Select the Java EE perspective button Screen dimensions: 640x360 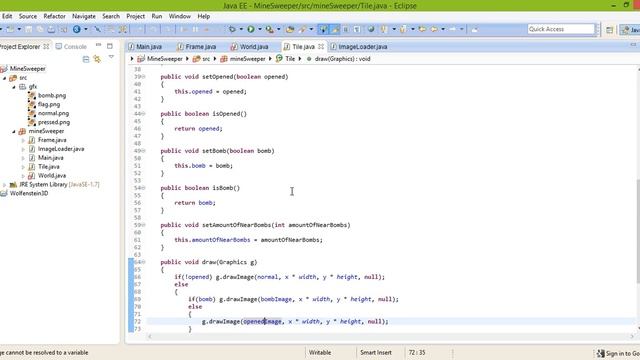(630, 30)
